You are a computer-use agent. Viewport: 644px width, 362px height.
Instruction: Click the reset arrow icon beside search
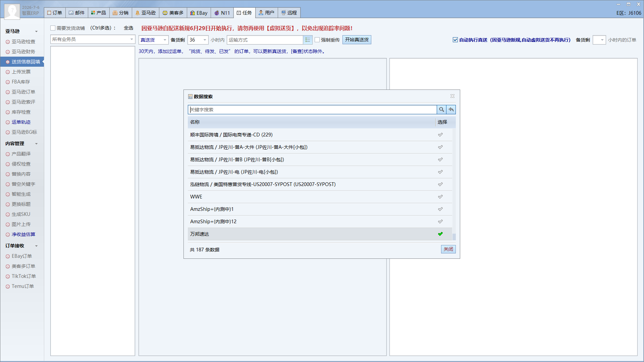[451, 110]
